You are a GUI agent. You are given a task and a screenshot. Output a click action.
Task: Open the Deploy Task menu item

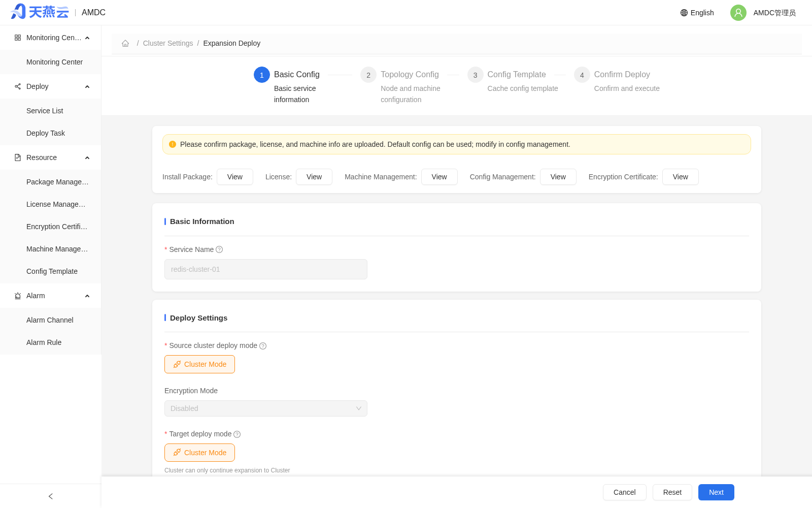[51, 133]
